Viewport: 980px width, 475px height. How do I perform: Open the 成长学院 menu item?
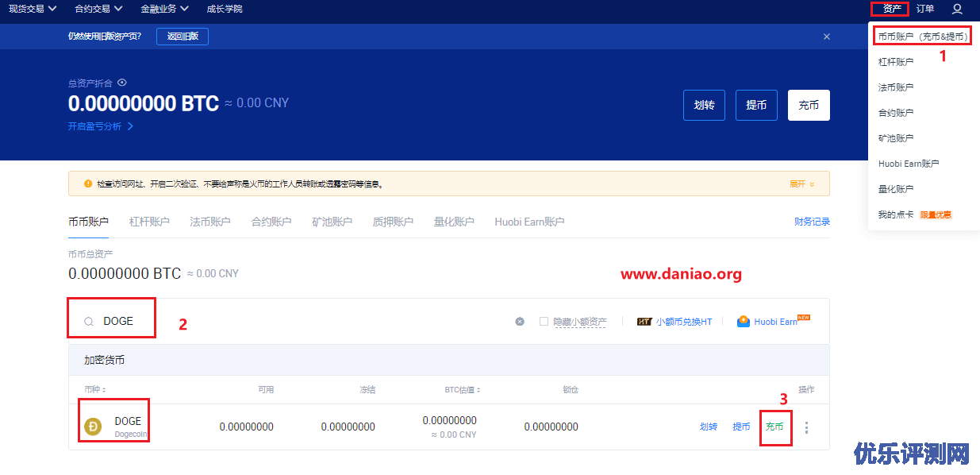pyautogui.click(x=225, y=9)
